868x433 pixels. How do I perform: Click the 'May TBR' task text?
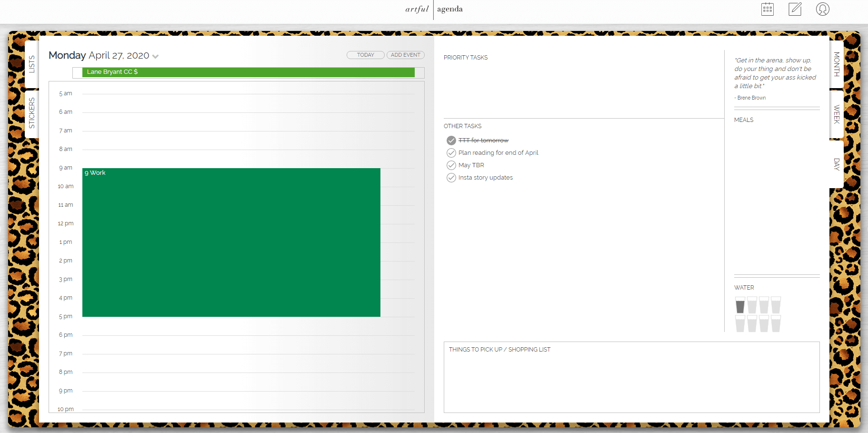pyautogui.click(x=471, y=165)
